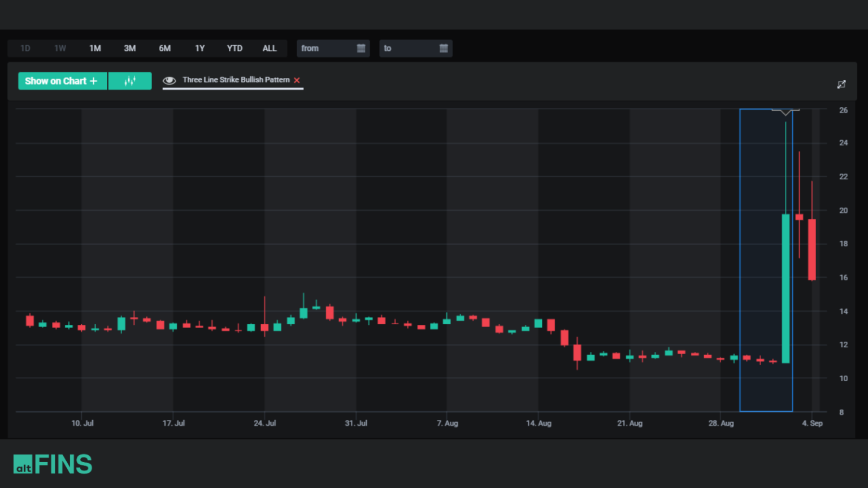Open the 'from' calendar picker icon
This screenshot has height=488, width=868.
[x=361, y=49]
